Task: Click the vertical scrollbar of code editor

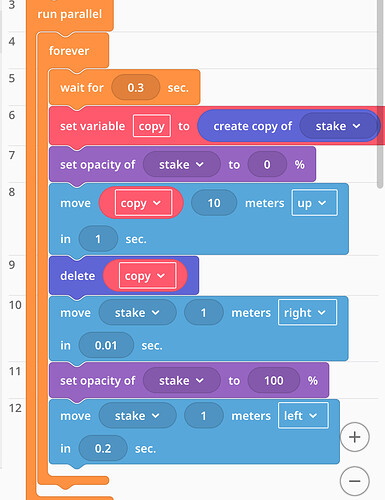Action: point(380,95)
